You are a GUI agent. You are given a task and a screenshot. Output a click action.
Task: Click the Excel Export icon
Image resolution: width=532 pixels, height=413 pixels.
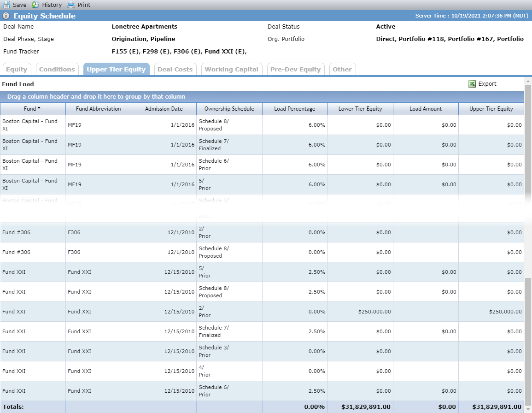click(x=472, y=84)
